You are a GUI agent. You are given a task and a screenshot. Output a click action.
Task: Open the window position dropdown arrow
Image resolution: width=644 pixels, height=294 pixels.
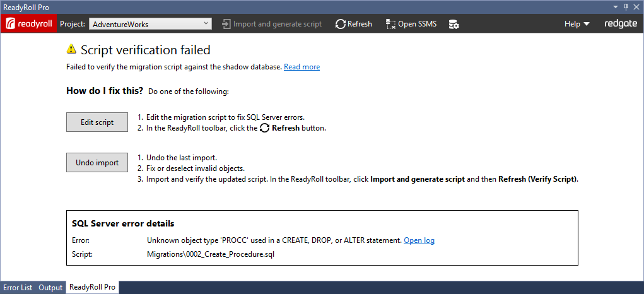[x=616, y=6]
